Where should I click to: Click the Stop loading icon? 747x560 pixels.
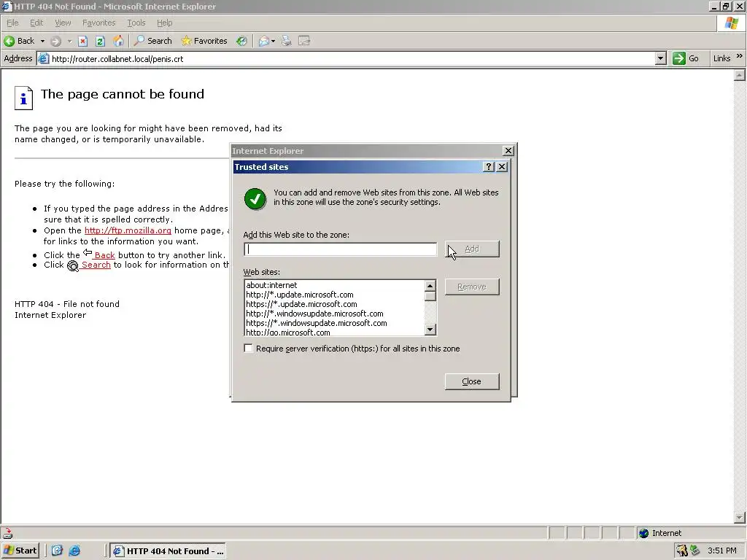(x=83, y=41)
